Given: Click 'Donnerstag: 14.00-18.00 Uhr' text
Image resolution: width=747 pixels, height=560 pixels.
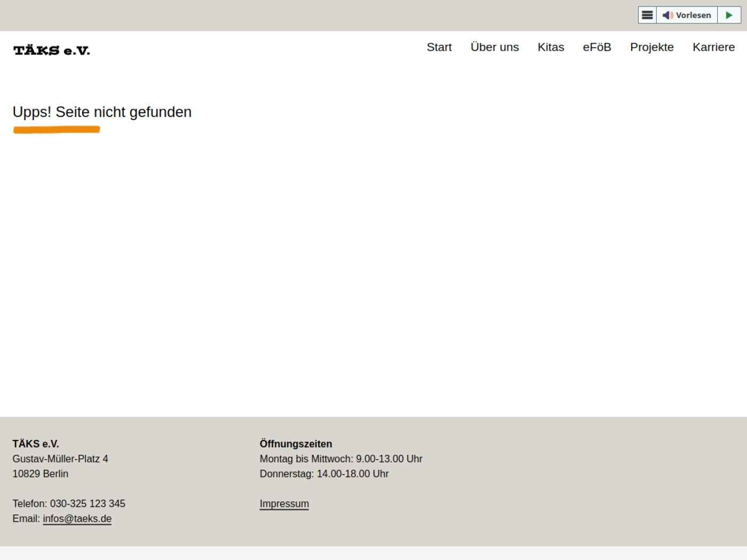Looking at the screenshot, I should tap(324, 474).
